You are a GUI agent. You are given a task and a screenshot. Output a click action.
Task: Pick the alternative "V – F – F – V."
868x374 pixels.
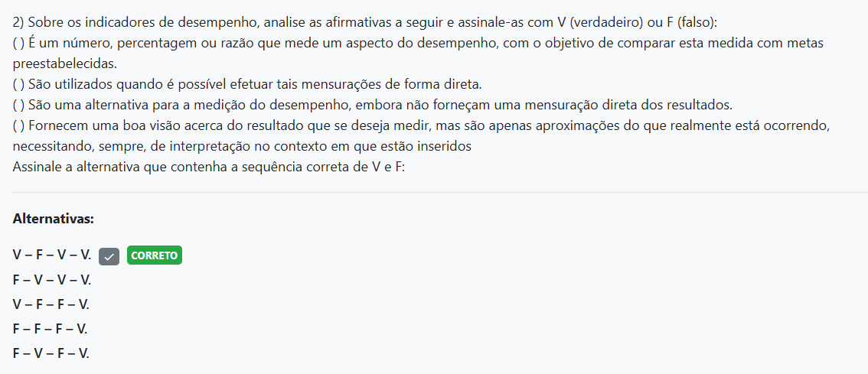pyautogui.click(x=51, y=304)
